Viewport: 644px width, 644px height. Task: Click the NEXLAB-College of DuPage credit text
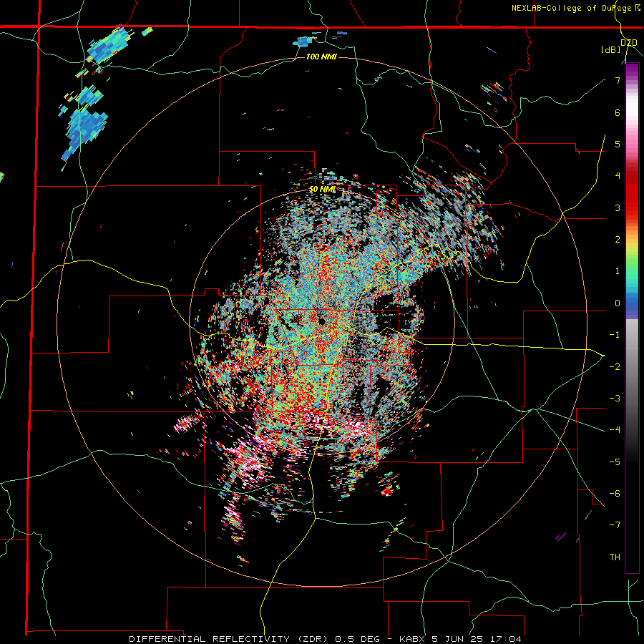click(x=576, y=8)
